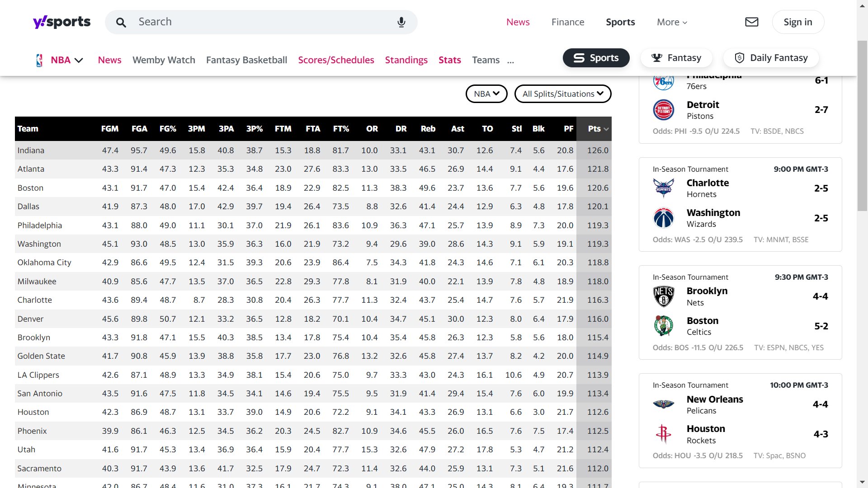Screen dimensions: 868x488
Task: Click the Sign in button
Action: tap(797, 22)
